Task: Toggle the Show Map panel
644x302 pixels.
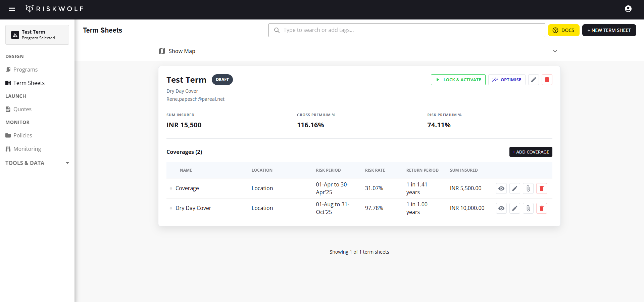Action: pyautogui.click(x=177, y=51)
